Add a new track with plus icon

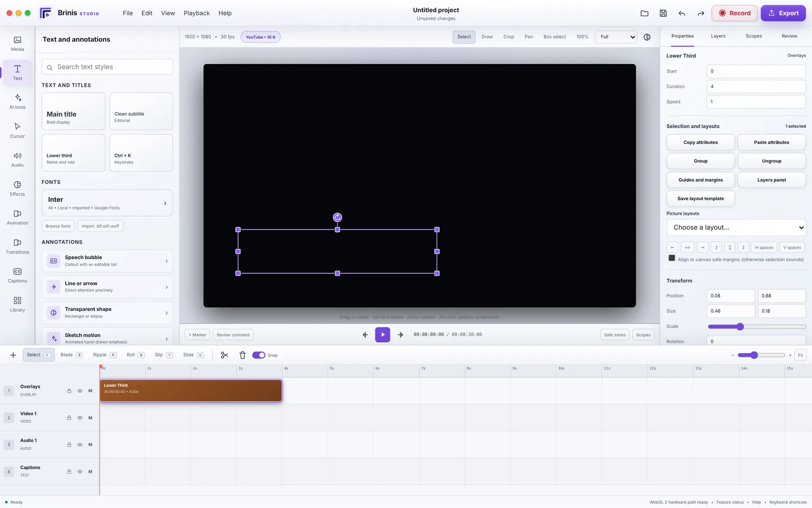tap(13, 355)
